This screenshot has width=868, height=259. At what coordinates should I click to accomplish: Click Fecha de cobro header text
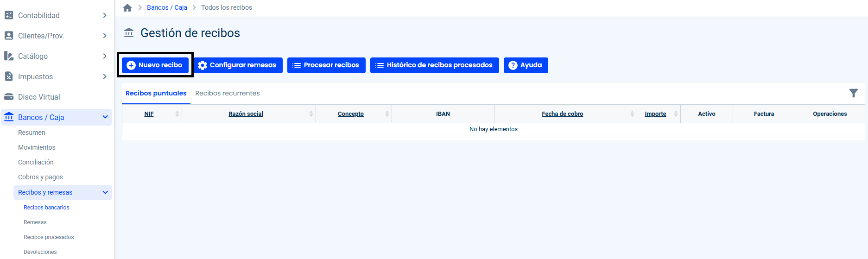562,114
